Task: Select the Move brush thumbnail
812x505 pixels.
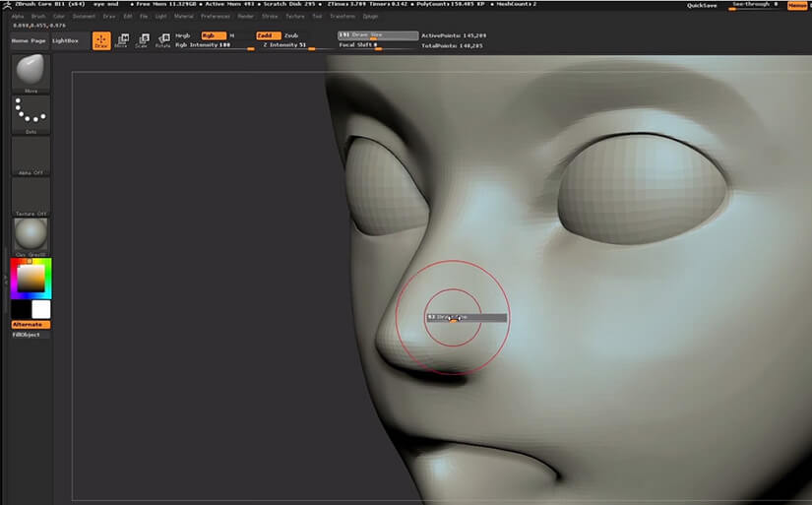Action: [x=31, y=73]
